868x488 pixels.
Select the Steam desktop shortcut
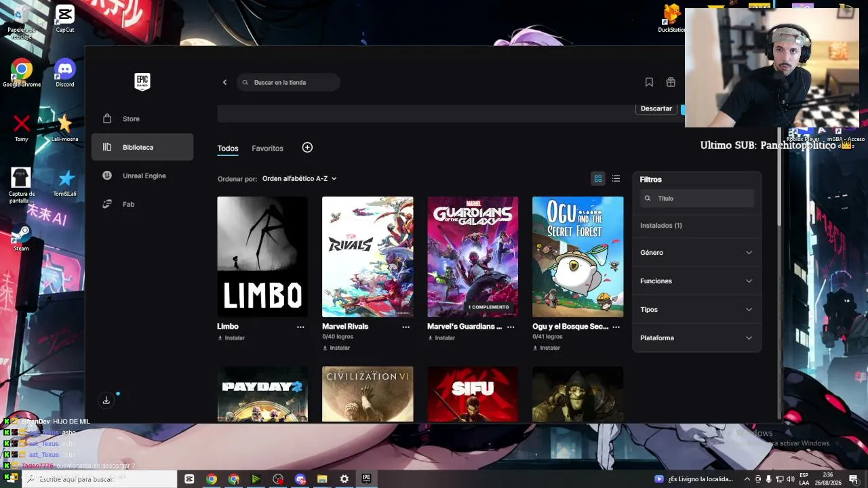(22, 238)
